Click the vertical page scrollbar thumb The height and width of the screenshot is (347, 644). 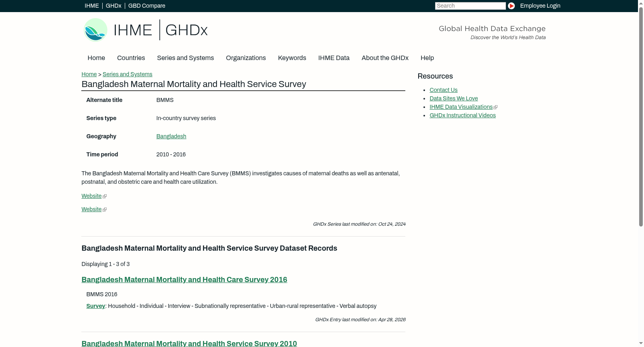point(641,117)
